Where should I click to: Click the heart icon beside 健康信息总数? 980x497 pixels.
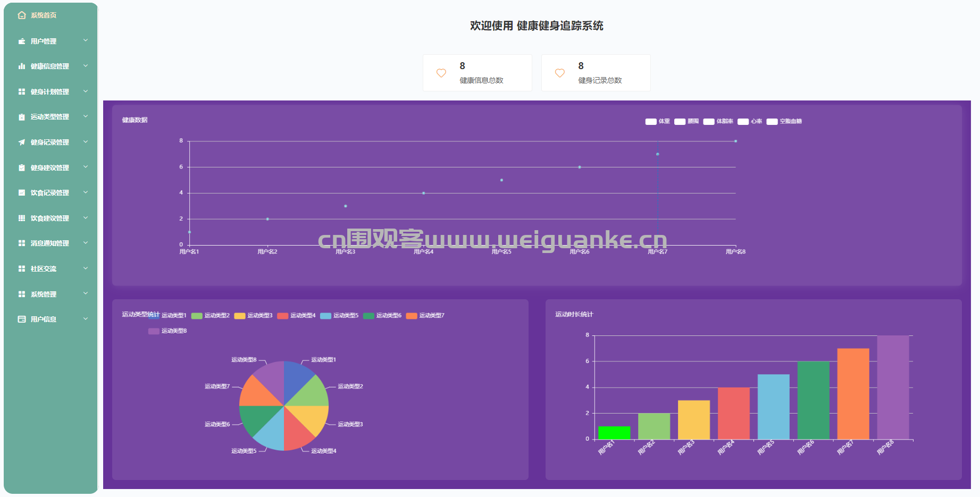tap(441, 73)
